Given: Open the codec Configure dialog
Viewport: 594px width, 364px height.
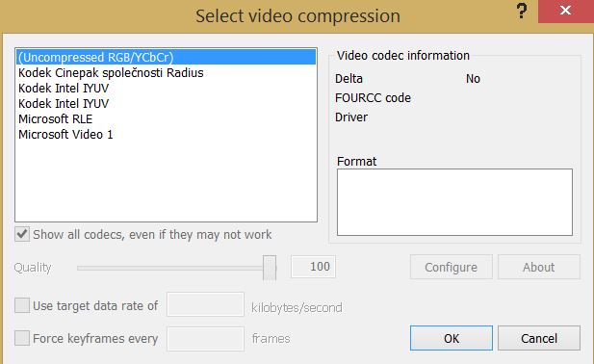Looking at the screenshot, I should (x=452, y=267).
